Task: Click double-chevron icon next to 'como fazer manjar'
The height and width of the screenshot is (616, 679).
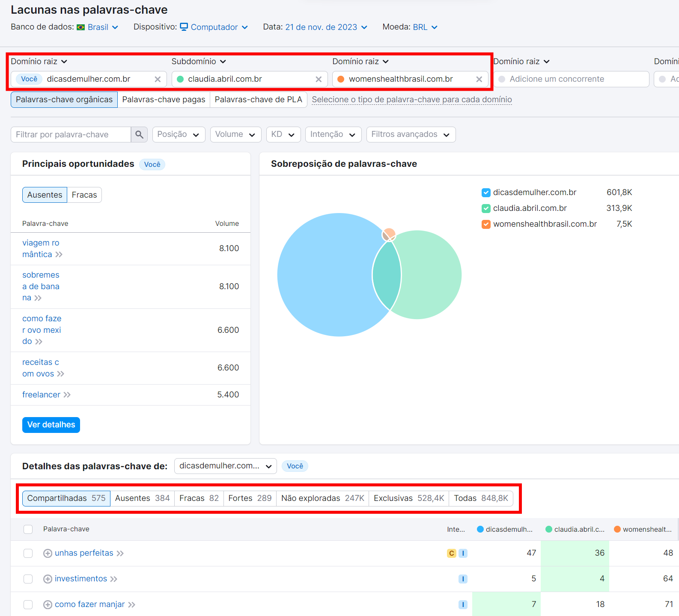Action: coord(132,605)
